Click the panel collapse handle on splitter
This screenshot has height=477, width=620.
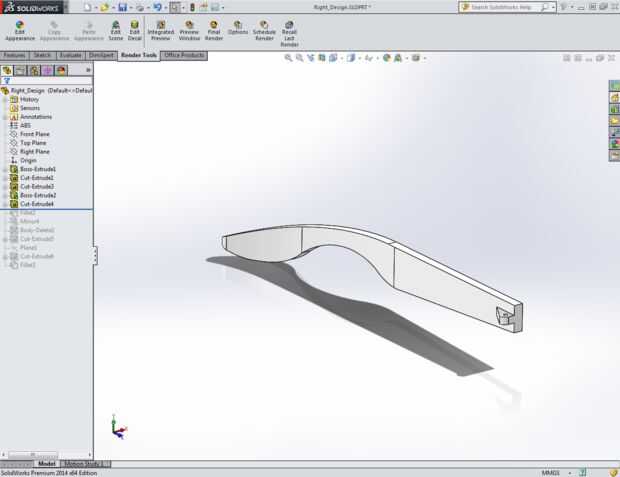95,256
